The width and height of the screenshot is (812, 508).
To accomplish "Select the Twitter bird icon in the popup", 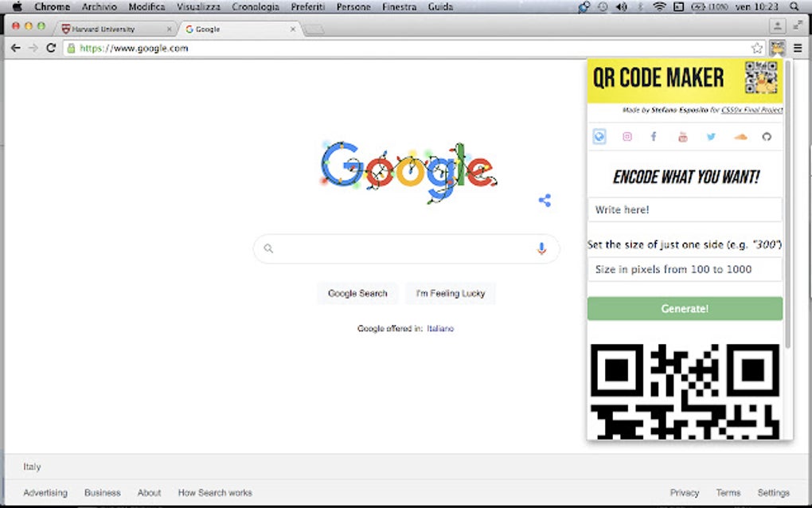I will 710,136.
